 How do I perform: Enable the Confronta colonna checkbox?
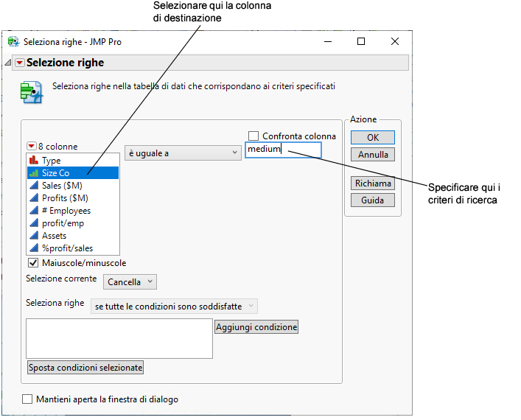253,136
